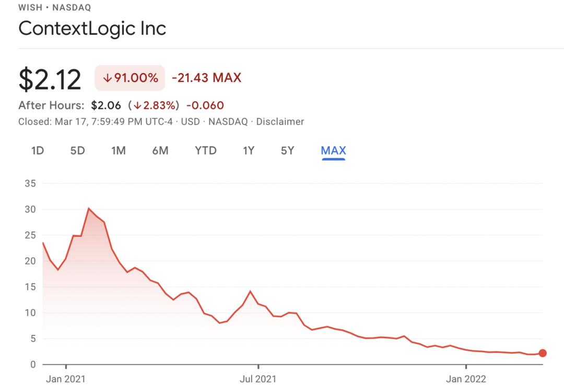Click the $2.06 after hours price
Screen dimensions: 564x392
(x=106, y=105)
